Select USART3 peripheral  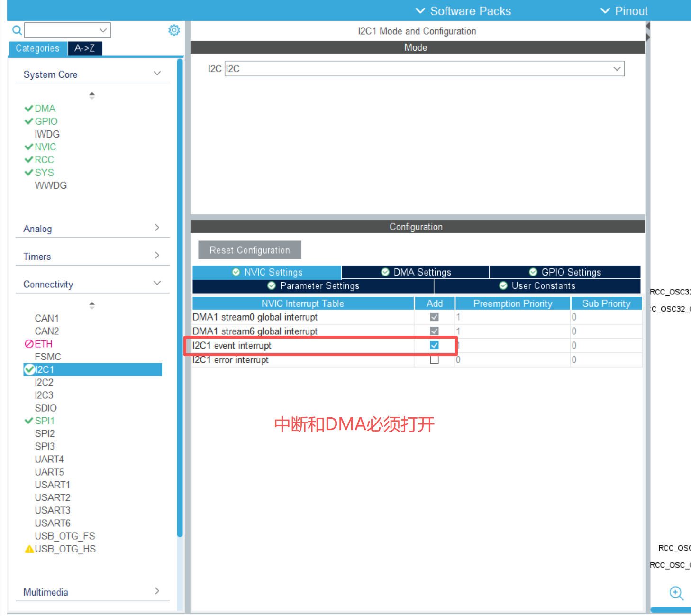(52, 510)
